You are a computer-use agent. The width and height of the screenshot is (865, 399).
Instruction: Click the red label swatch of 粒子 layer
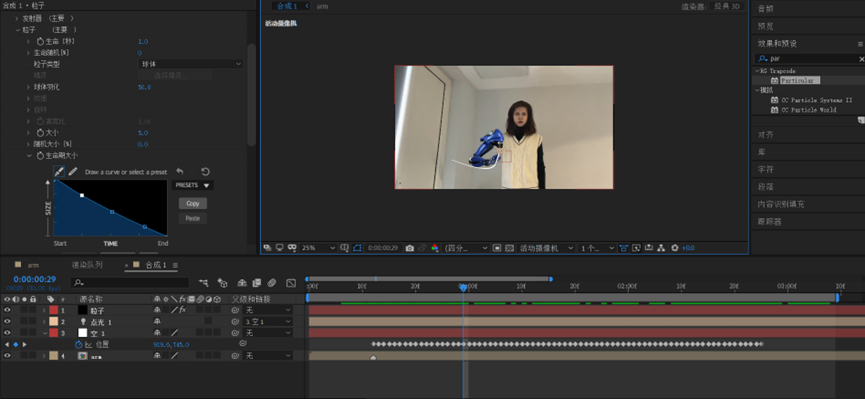click(x=54, y=311)
